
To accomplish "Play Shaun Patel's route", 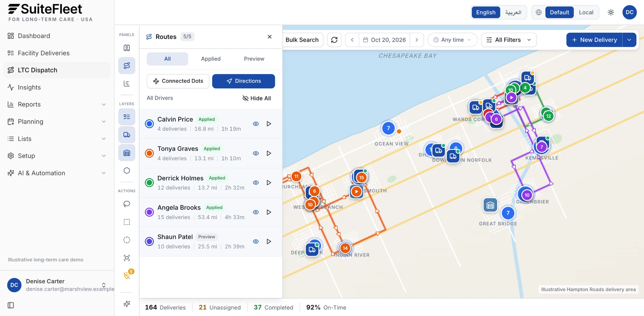I will pos(269,241).
